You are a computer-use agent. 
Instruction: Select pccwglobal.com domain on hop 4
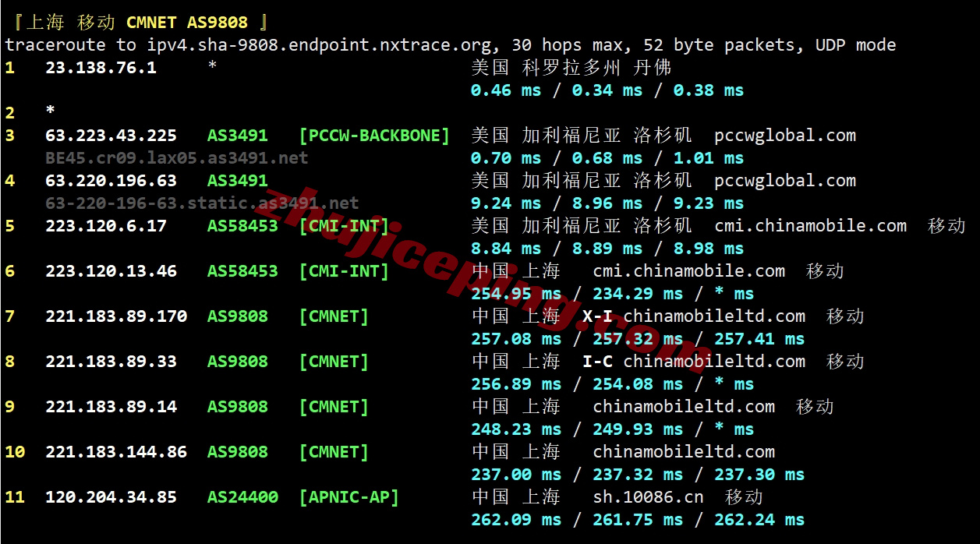tap(783, 180)
